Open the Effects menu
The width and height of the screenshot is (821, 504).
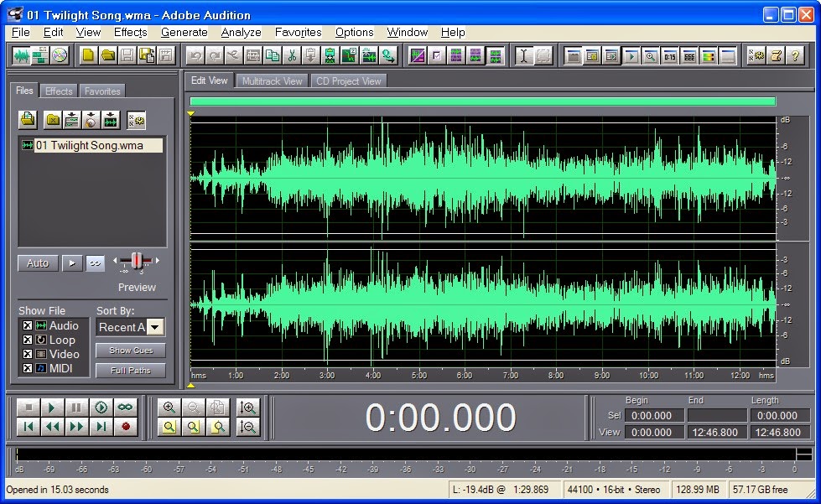click(x=130, y=33)
